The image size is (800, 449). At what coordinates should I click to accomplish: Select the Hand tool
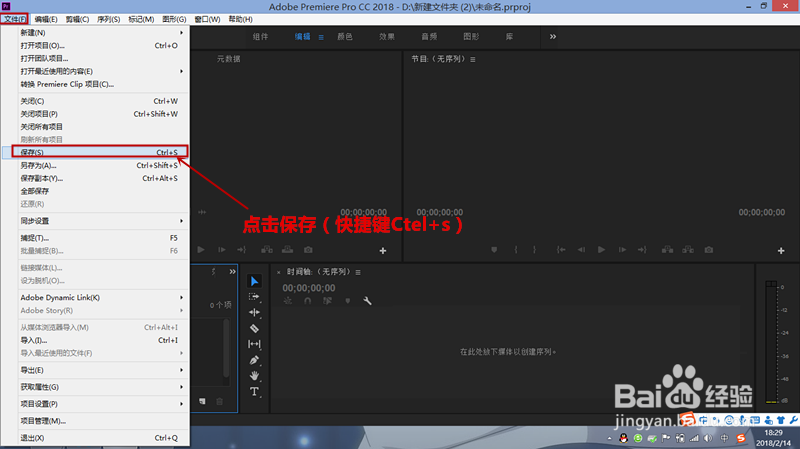(254, 376)
